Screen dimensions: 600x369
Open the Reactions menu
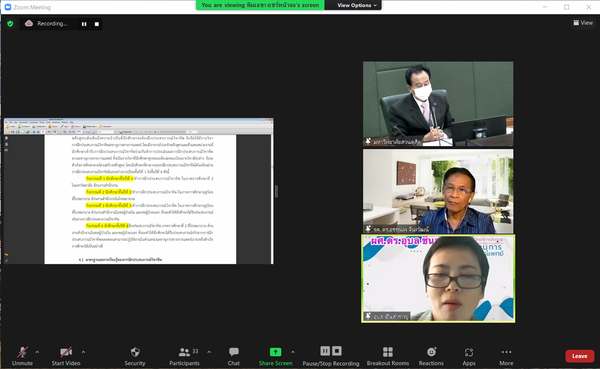click(431, 356)
